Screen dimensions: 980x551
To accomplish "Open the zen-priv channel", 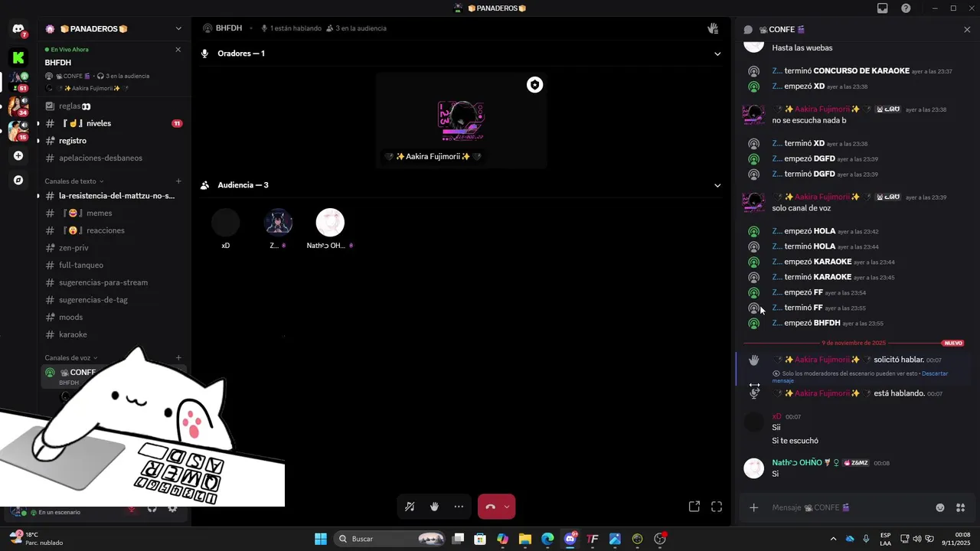I will (x=113, y=248).
